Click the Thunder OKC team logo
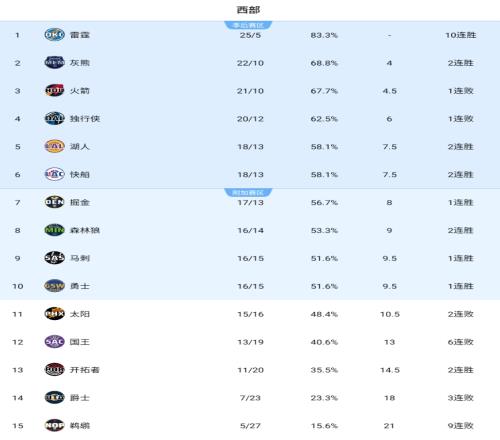The image size is (500, 440). coord(54,35)
